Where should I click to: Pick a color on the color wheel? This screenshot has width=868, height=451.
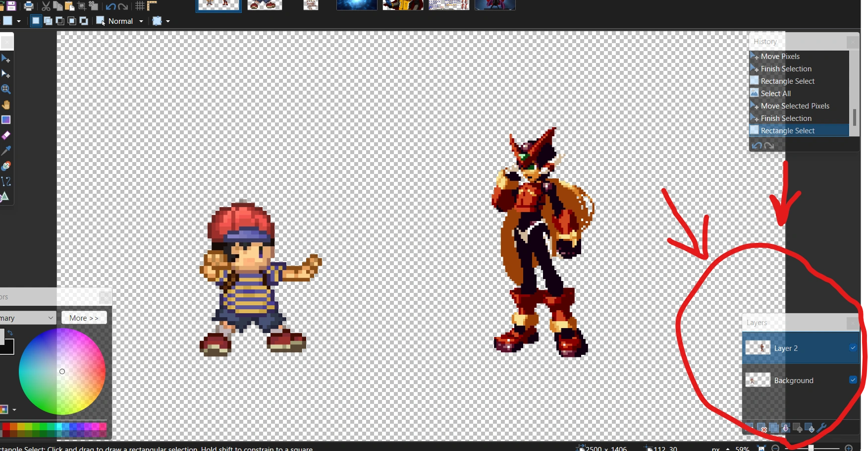[62, 371]
